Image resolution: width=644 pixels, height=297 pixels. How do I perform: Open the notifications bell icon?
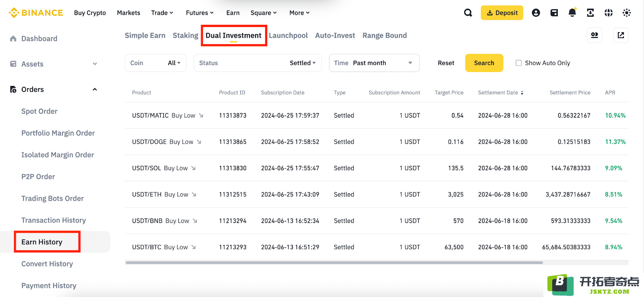coord(572,13)
